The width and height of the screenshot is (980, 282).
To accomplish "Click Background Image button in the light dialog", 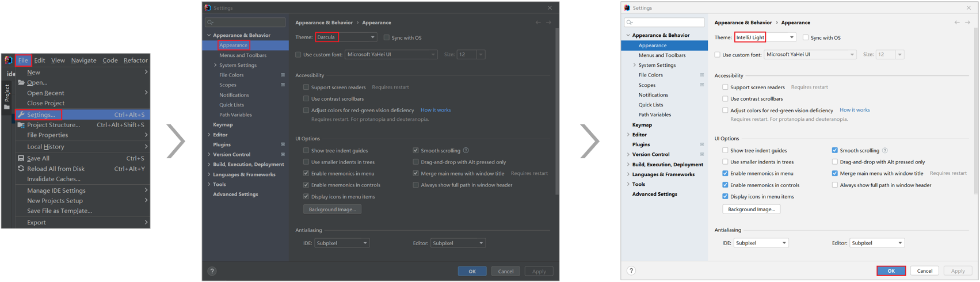I will (751, 209).
